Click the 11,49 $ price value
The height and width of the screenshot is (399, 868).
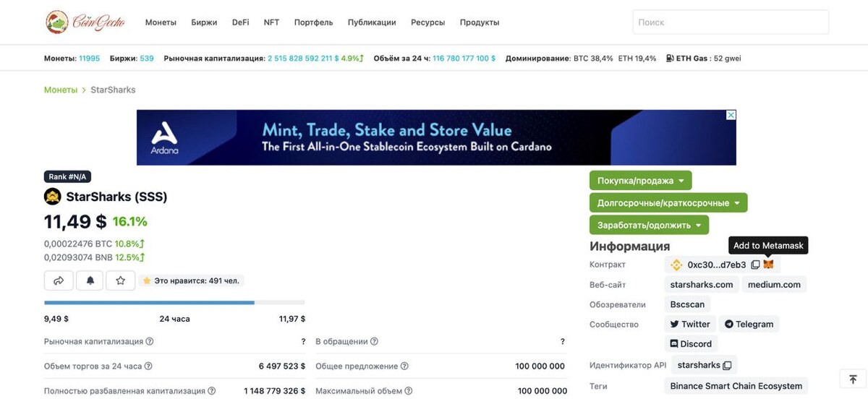click(x=75, y=221)
